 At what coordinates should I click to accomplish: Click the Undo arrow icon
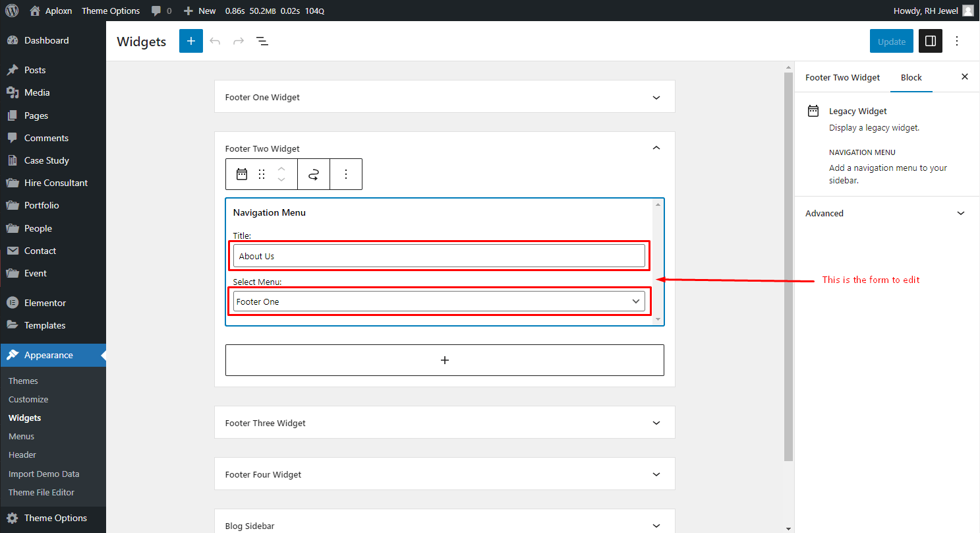pyautogui.click(x=215, y=41)
